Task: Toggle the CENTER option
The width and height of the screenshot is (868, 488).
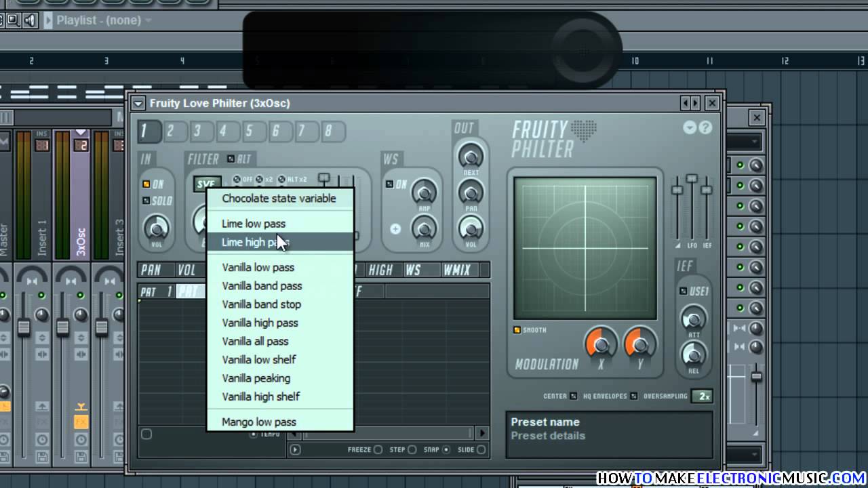Action: [x=574, y=396]
